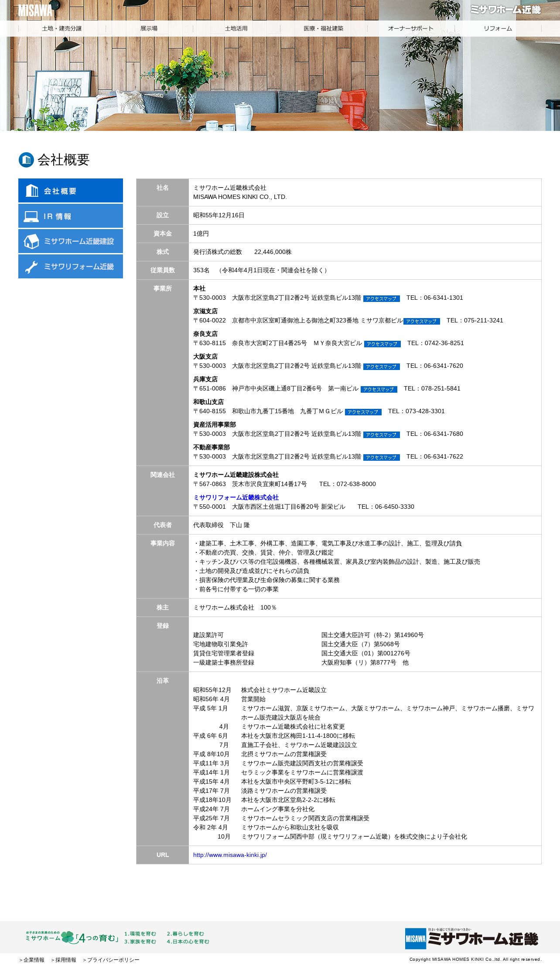Image resolution: width=560 pixels, height=973 pixels.
Task: Click the 22,446,000株 share count
Action: point(273,252)
